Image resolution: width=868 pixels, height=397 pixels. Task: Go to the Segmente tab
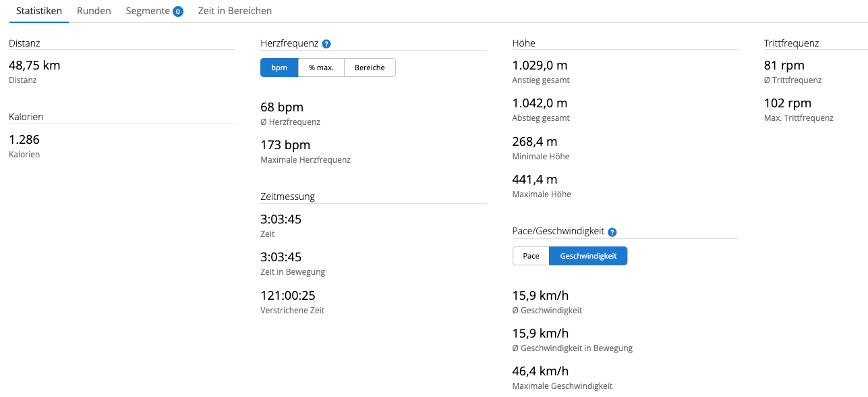[147, 11]
